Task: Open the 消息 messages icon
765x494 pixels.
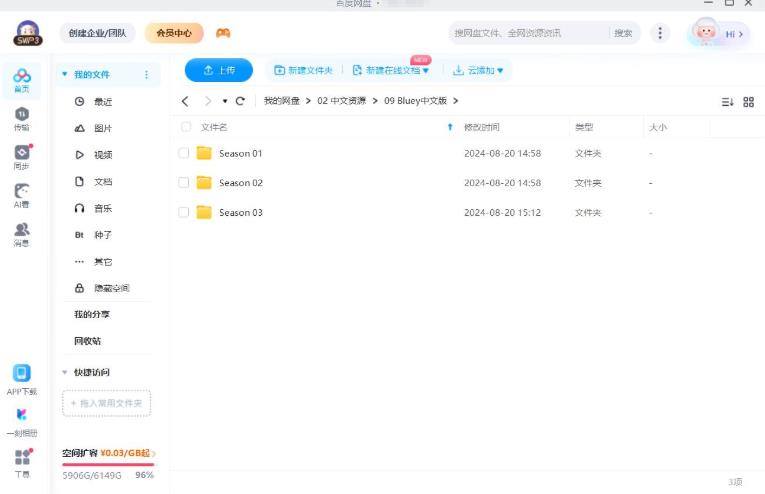Action: [21, 234]
